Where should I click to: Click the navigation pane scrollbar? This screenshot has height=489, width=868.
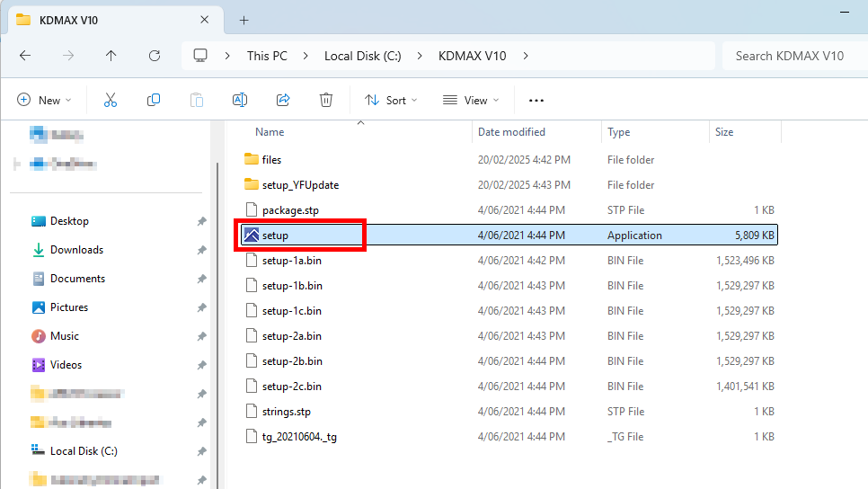pyautogui.click(x=217, y=325)
